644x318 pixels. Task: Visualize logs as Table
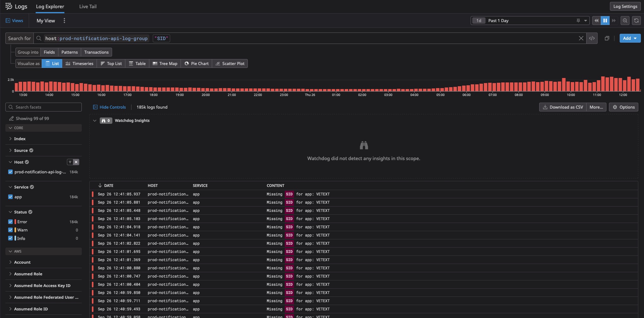pos(137,63)
